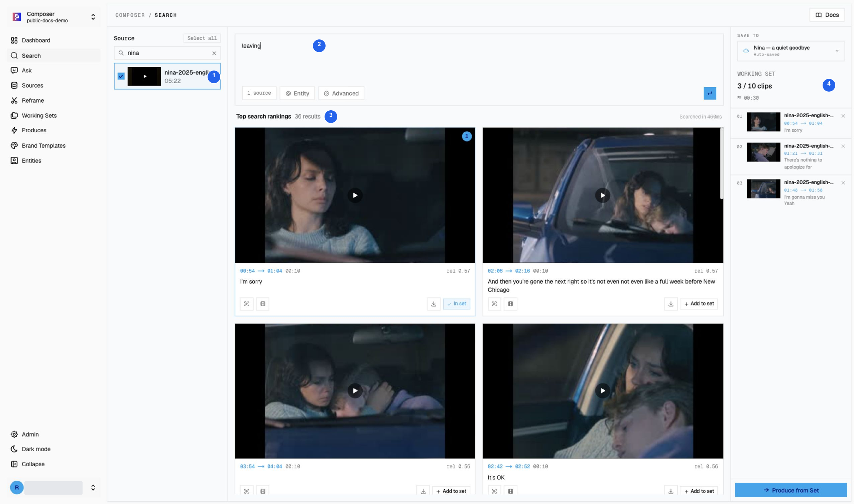Open Working Sets from the sidebar

54,115
